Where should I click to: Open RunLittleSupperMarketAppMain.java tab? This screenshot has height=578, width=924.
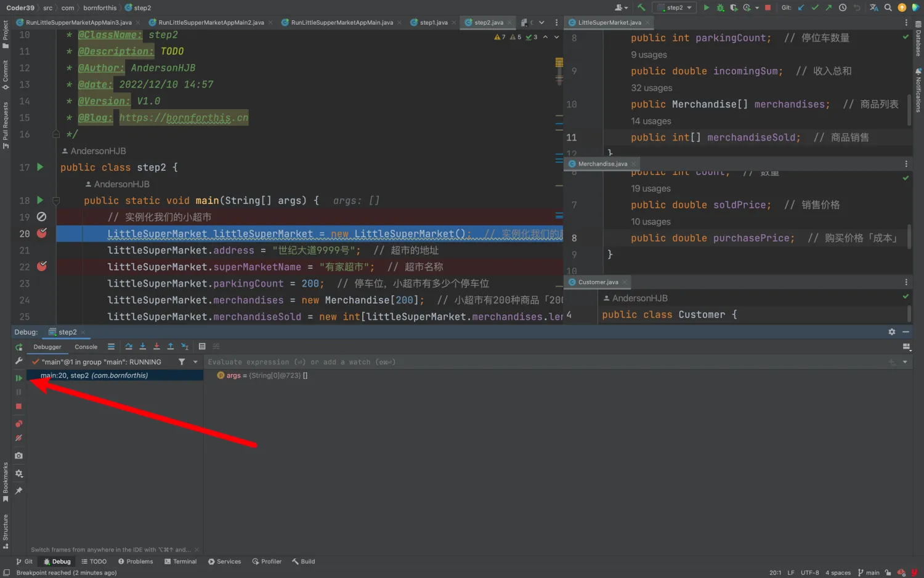point(342,23)
